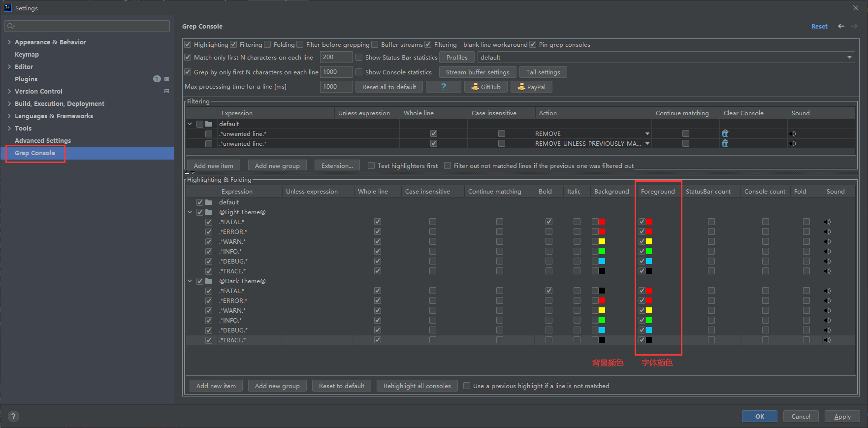Open Plugins settings page
The height and width of the screenshot is (428, 868).
pos(26,79)
